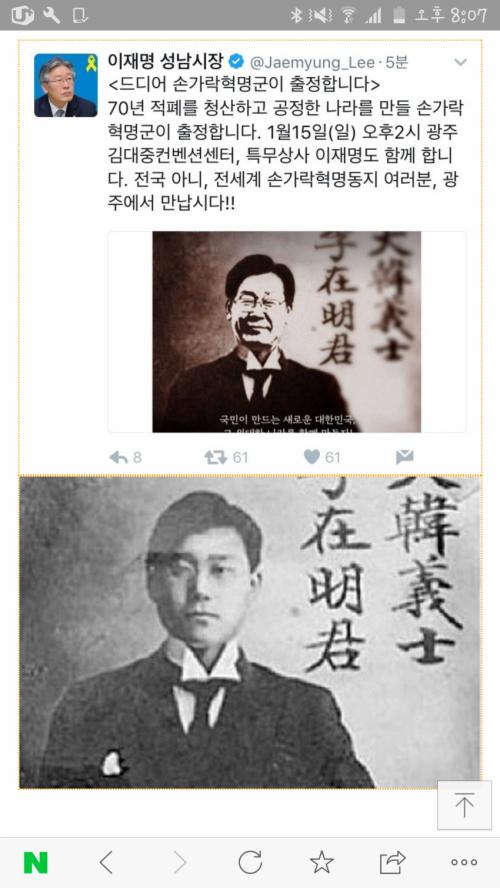500x888 pixels.
Task: Tap the retweet icon with 61
Action: point(215,457)
